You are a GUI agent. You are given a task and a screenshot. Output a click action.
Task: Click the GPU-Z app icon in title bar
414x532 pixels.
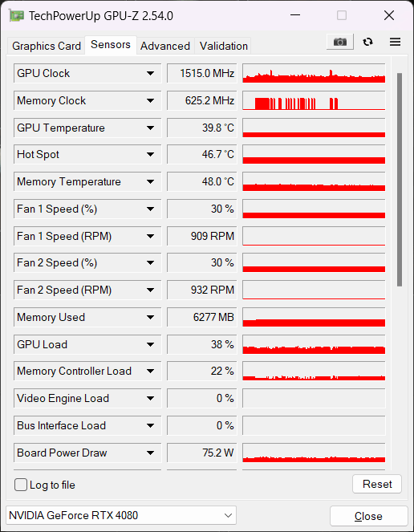16,15
